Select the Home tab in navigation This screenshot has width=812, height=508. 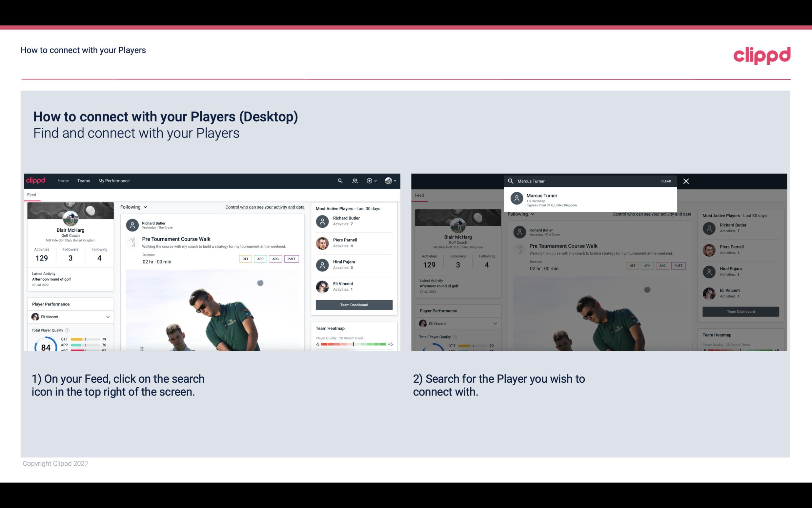pyautogui.click(x=63, y=180)
